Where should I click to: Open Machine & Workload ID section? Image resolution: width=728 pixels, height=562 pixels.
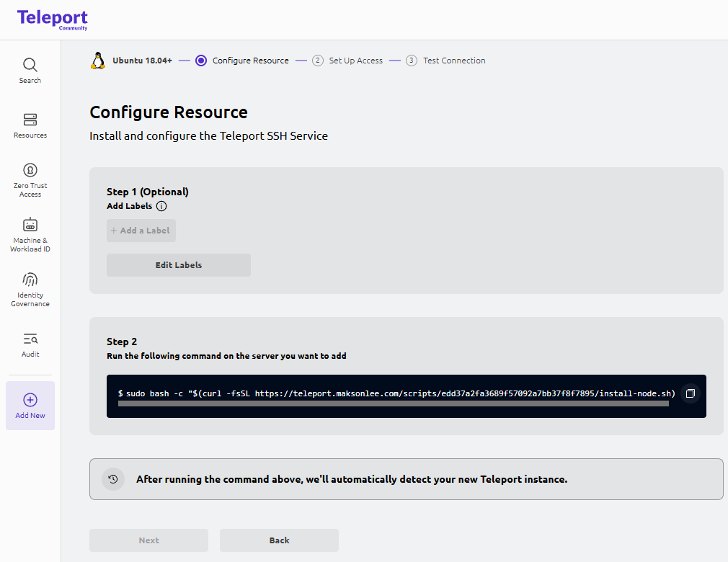click(30, 235)
